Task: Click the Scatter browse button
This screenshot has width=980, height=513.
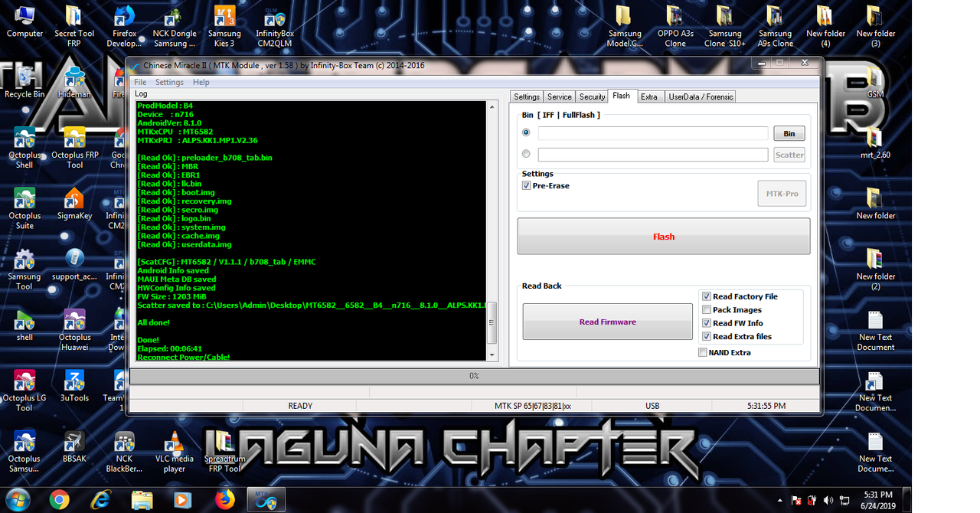Action: coord(789,155)
